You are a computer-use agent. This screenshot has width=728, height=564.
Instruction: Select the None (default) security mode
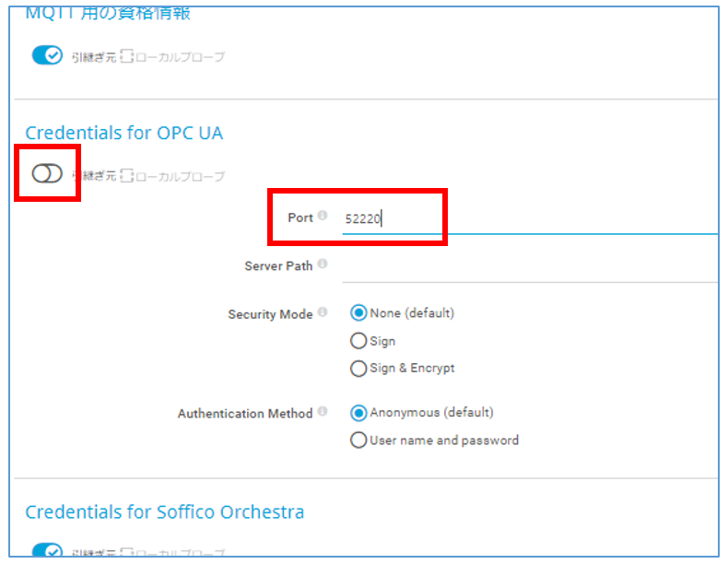tap(358, 313)
